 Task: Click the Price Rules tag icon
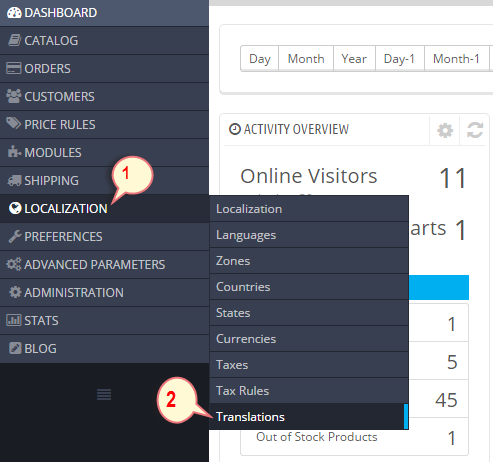(x=14, y=123)
